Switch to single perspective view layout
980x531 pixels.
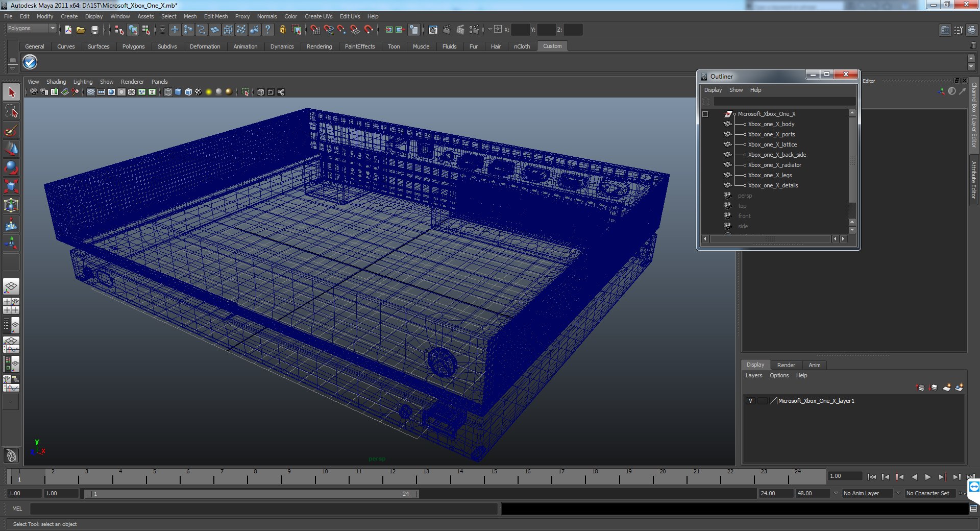point(11,286)
